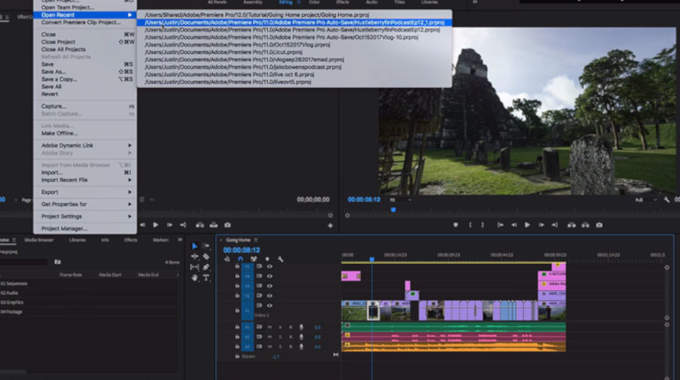Export frame from Program Monitor camera icon
Viewport: 680px width, 380px height.
click(599, 225)
